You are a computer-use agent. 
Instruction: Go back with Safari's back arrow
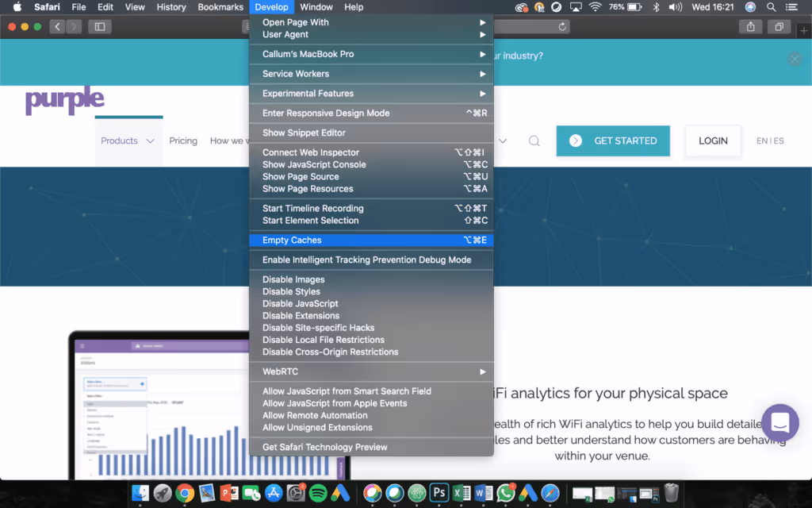tap(57, 26)
